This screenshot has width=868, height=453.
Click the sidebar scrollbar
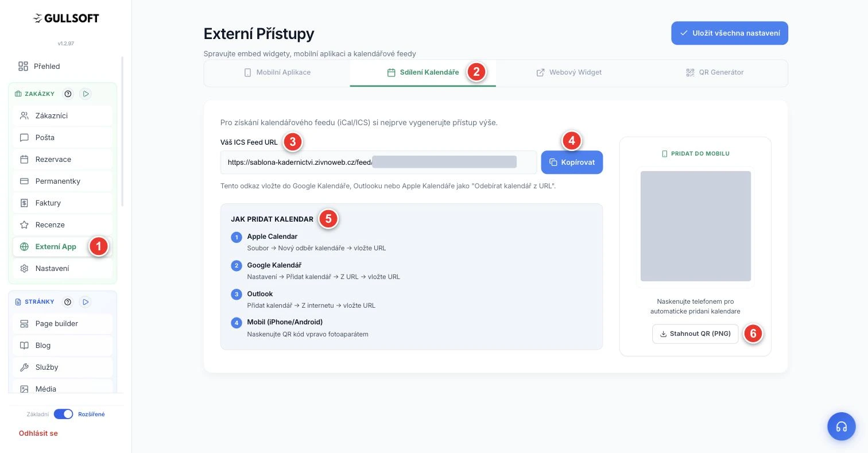(x=122, y=131)
